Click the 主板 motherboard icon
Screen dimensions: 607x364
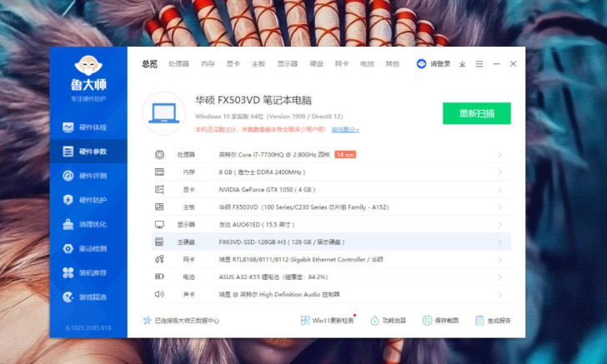pos(159,207)
